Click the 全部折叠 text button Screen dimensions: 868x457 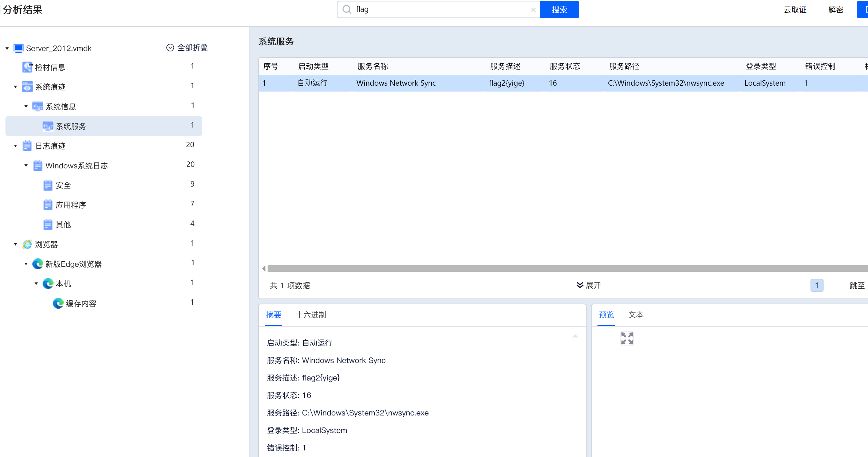pos(192,48)
